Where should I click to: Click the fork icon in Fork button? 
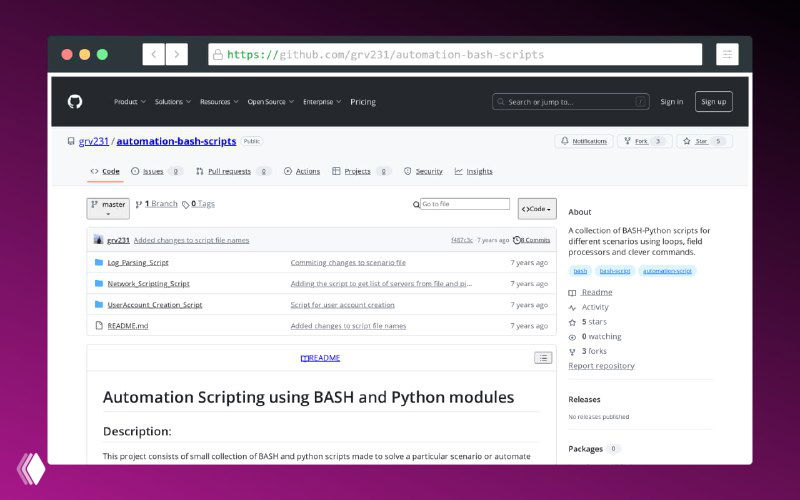628,141
